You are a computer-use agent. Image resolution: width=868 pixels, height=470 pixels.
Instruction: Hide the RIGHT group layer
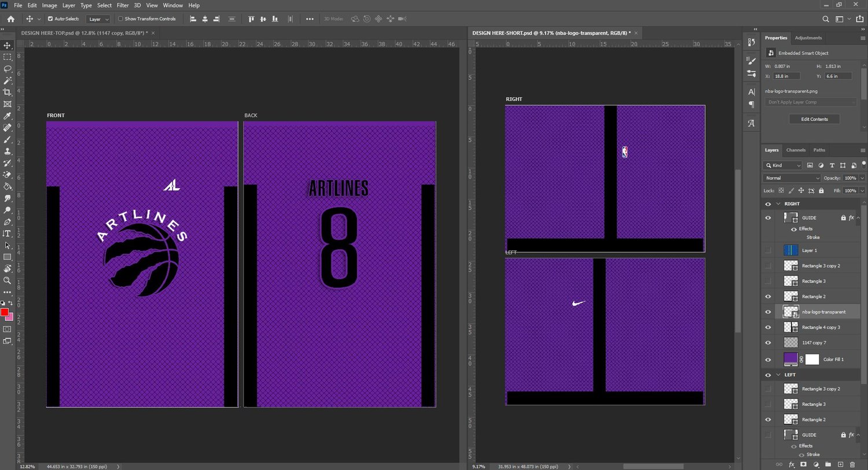pos(768,204)
